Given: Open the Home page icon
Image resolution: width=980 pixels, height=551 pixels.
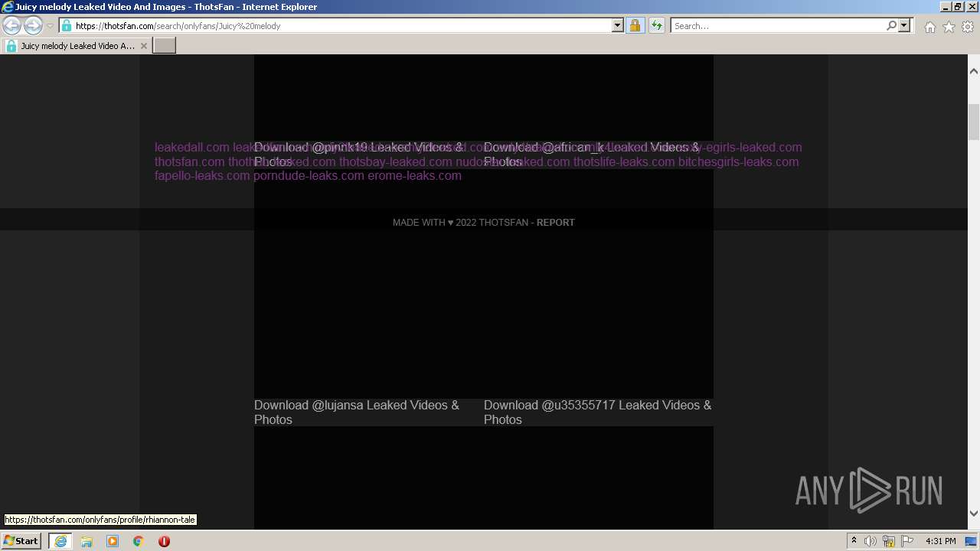Looking at the screenshot, I should [x=929, y=27].
